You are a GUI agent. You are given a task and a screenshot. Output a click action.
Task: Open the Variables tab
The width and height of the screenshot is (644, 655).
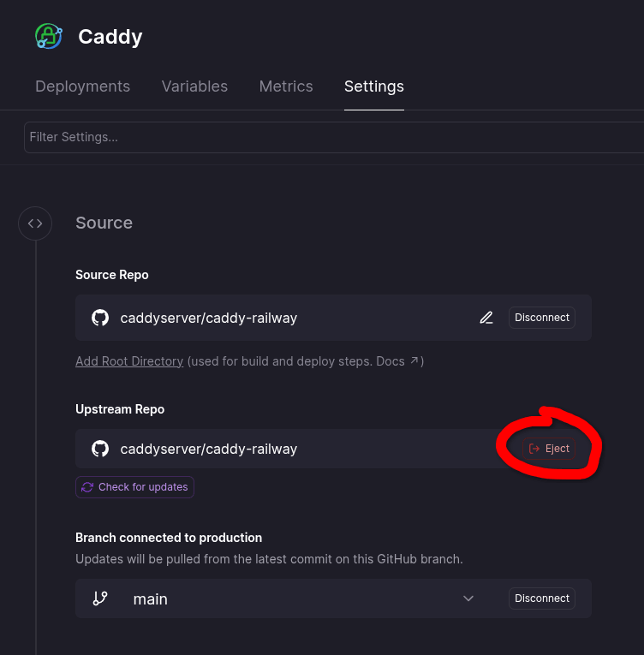[x=194, y=86]
